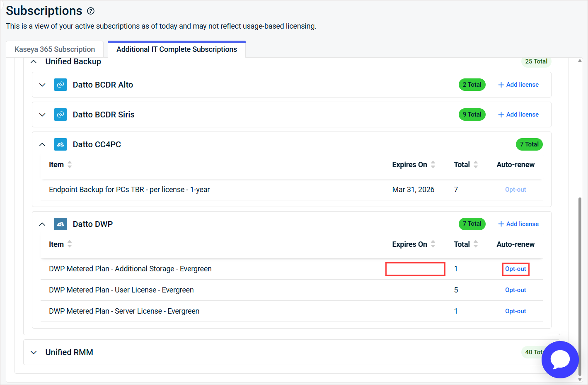
Task: Switch to Kaseya 365 Subscription tab
Action: tap(55, 49)
